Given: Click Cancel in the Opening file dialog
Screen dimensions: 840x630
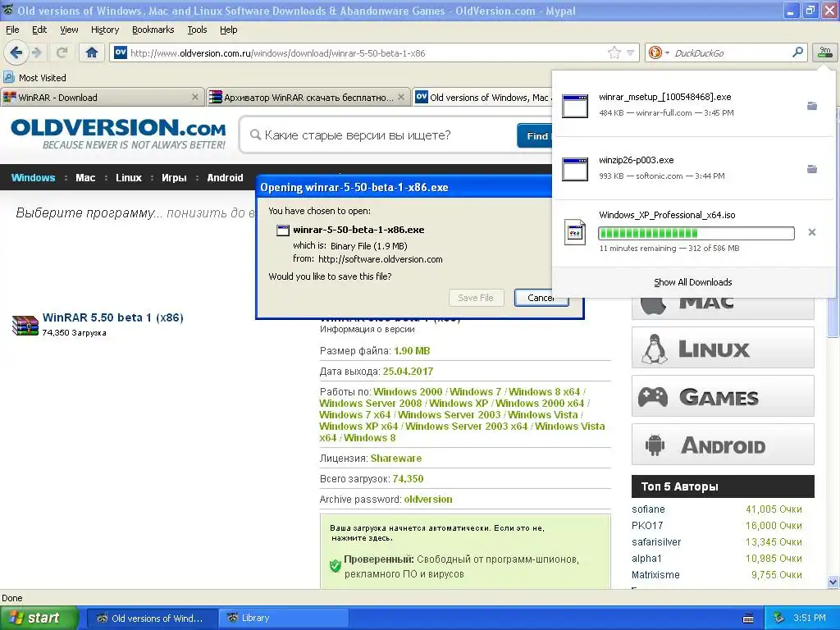Looking at the screenshot, I should (541, 297).
